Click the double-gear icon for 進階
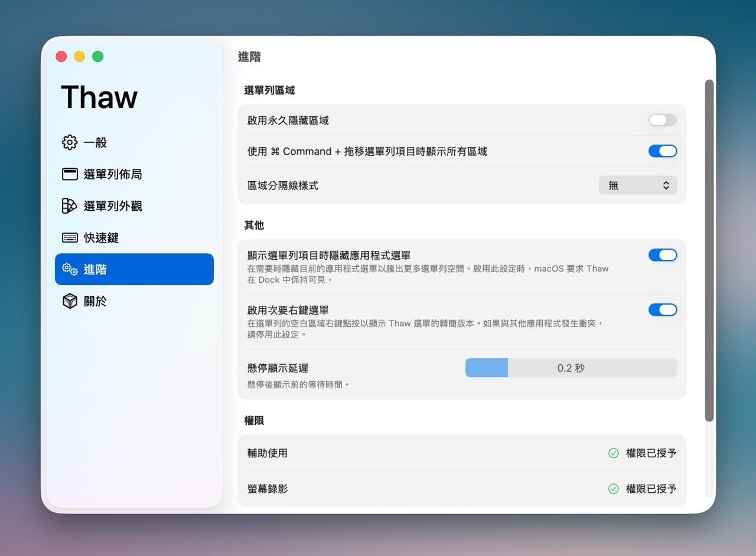This screenshot has height=556, width=756. click(x=70, y=270)
